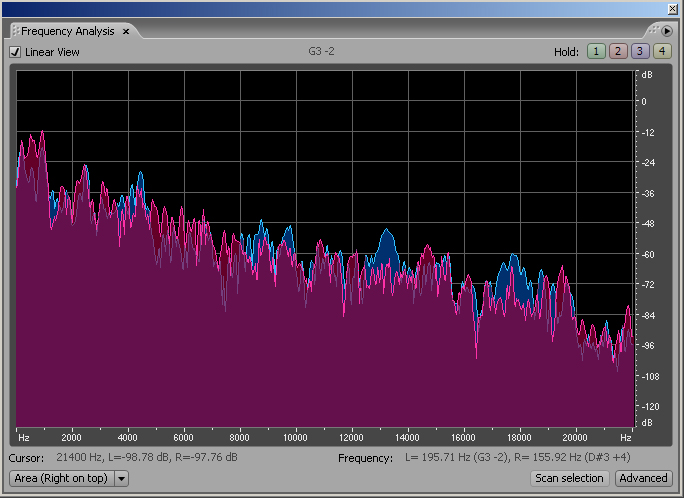Screen dimensions: 684x498
Task: Click the -96 dB scale label
Action: coord(648,346)
